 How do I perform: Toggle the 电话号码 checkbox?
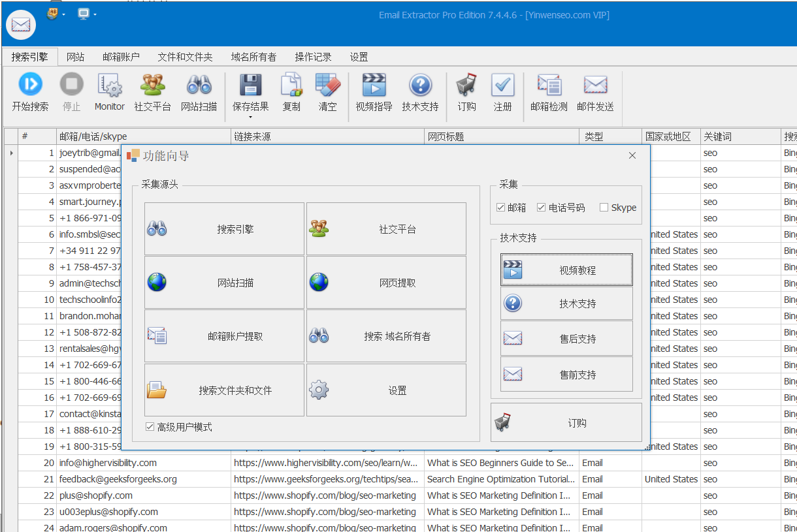(541, 208)
